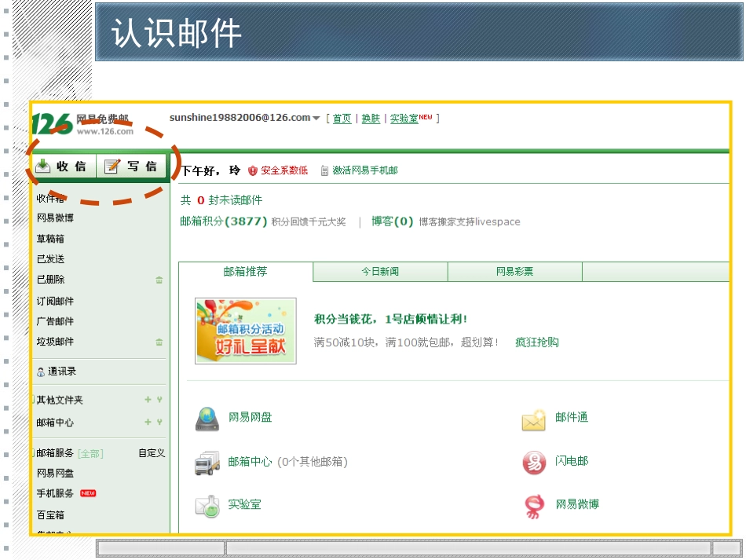Screen dimensions: 746x560
Task: Click the 收信 receive mail button
Action: [64, 166]
